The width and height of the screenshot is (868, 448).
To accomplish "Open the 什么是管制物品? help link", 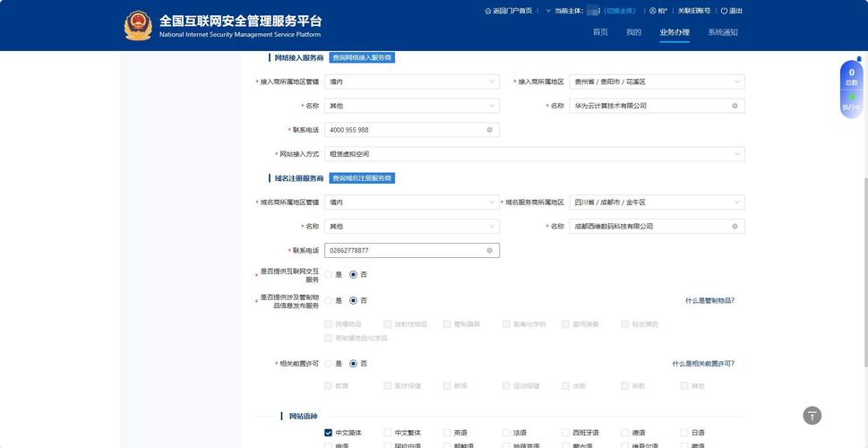I will (x=709, y=301).
